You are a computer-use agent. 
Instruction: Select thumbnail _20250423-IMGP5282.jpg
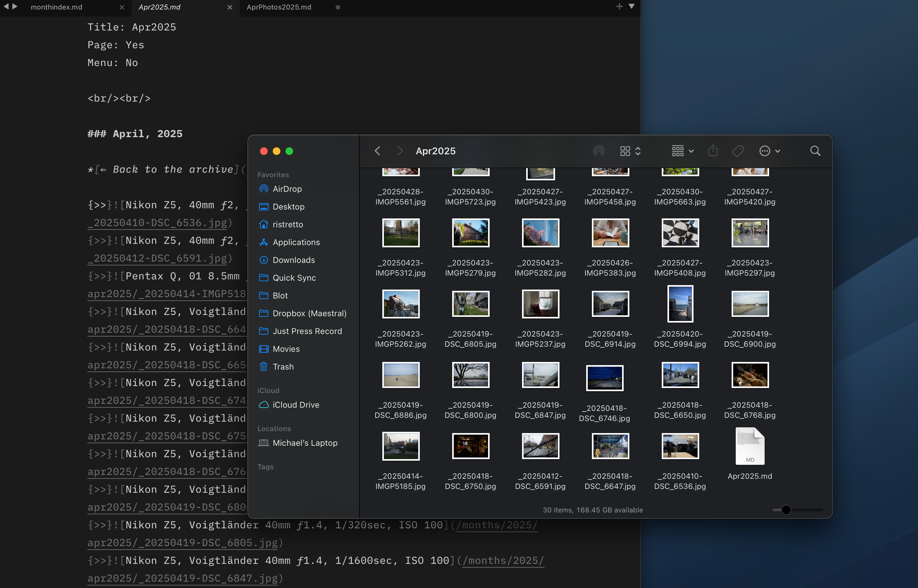click(540, 232)
